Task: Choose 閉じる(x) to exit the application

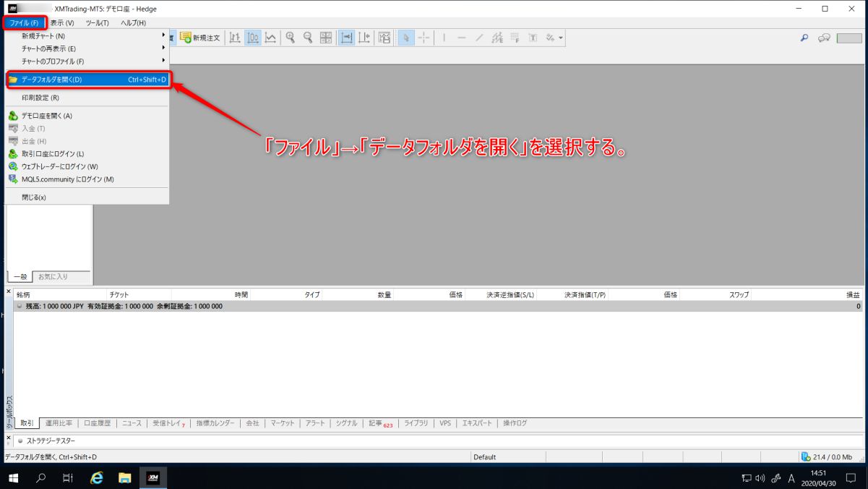Action: click(87, 197)
